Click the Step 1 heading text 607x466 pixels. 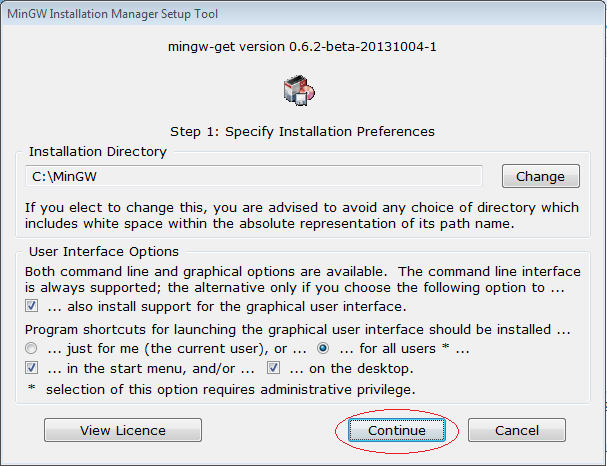coord(302,132)
